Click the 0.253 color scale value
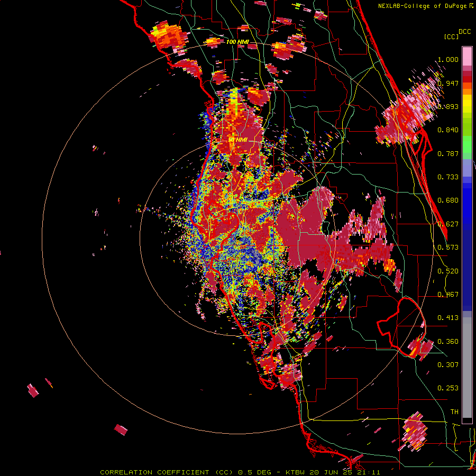 (448, 388)
